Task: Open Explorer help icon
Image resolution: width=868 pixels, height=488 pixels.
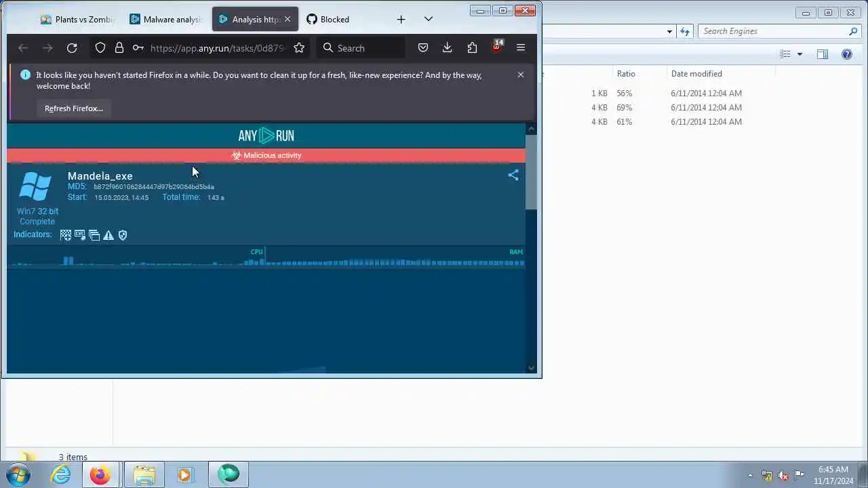Action: tap(847, 54)
